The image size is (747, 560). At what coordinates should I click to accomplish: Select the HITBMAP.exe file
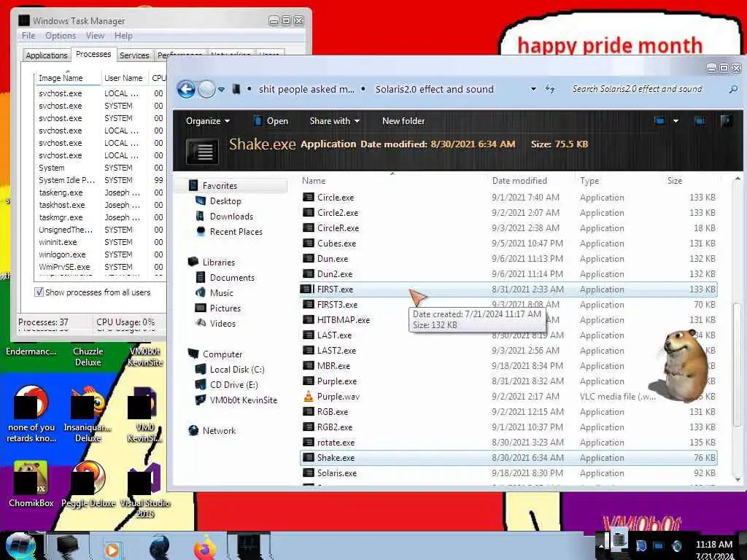(x=343, y=319)
